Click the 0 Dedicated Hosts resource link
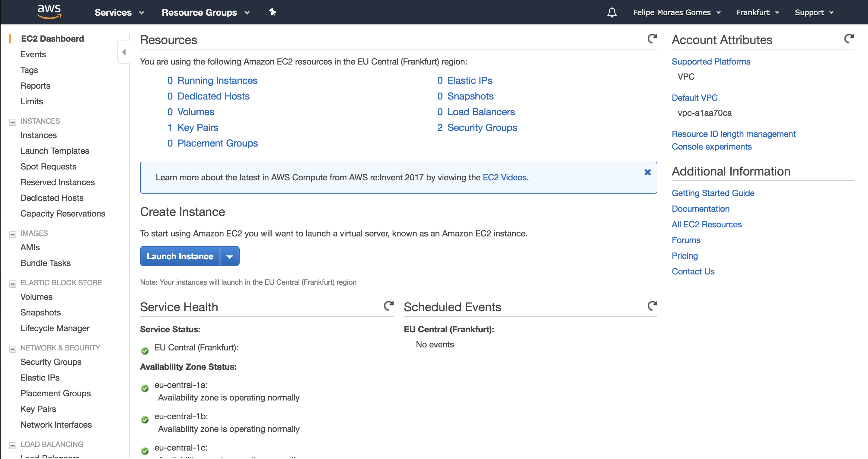The height and width of the screenshot is (459, 868). click(x=208, y=96)
